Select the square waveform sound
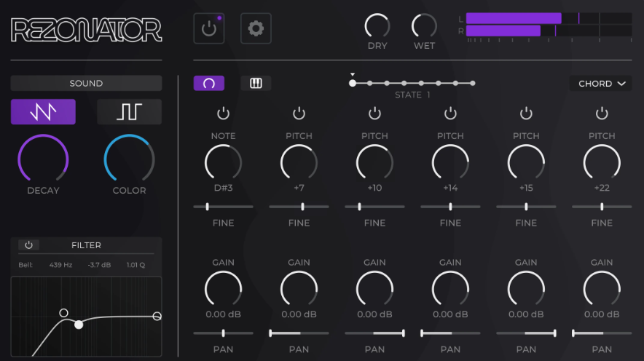 (130, 111)
